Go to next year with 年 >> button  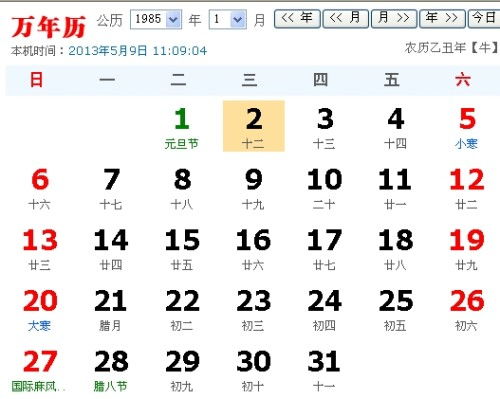[442, 18]
